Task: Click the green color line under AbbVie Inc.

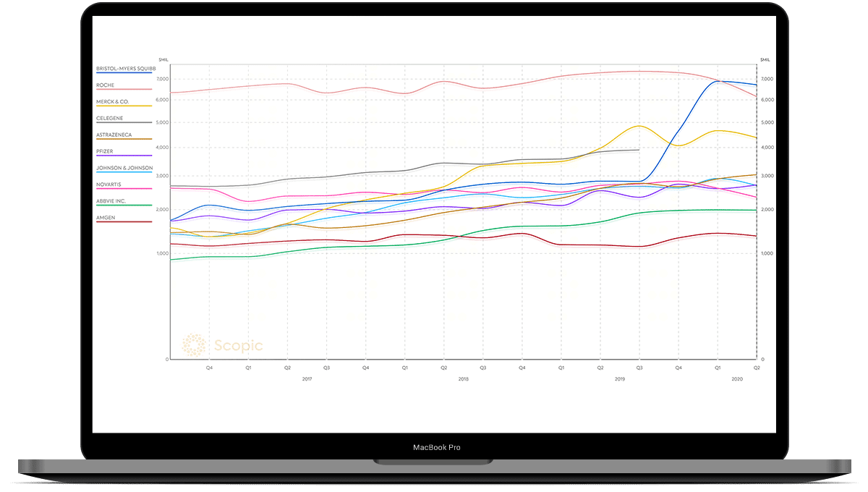Action: (124, 206)
